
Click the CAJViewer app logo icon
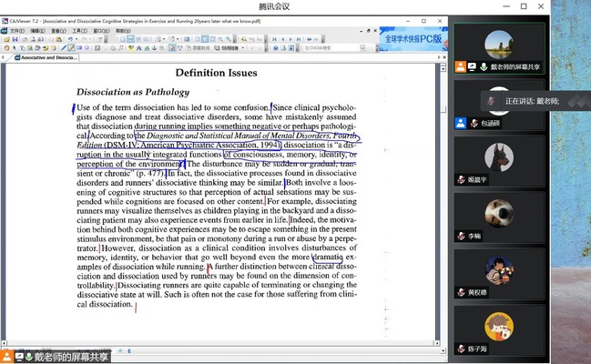[x=5, y=23]
